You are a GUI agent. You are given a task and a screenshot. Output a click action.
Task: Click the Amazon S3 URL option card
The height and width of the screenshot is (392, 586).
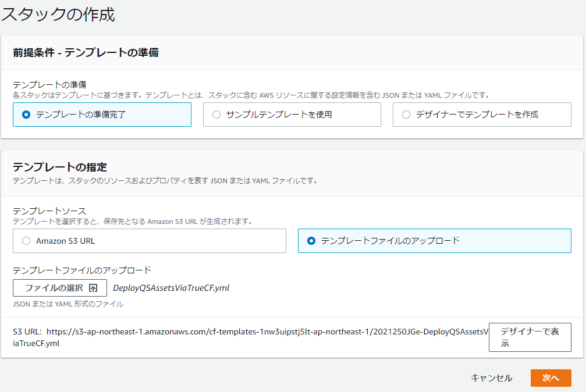pos(150,241)
